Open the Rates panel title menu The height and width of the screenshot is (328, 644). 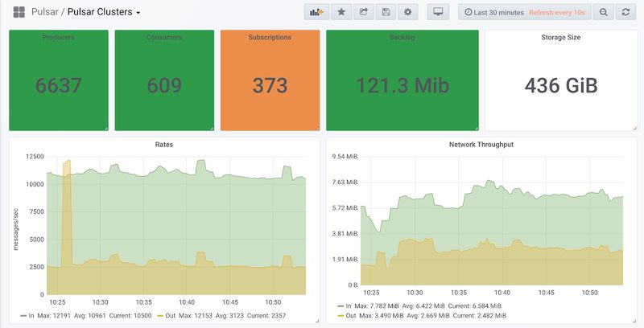pos(164,145)
